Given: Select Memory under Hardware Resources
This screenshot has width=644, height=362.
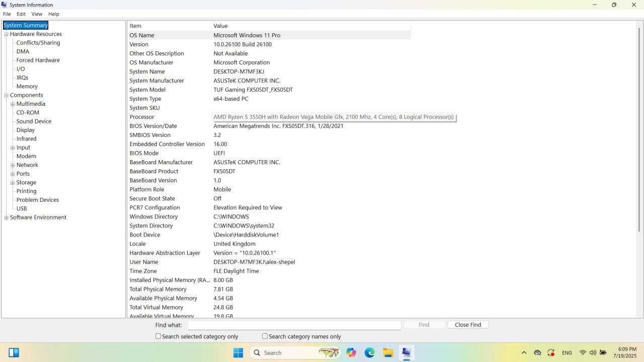Looking at the screenshot, I should click(27, 86).
